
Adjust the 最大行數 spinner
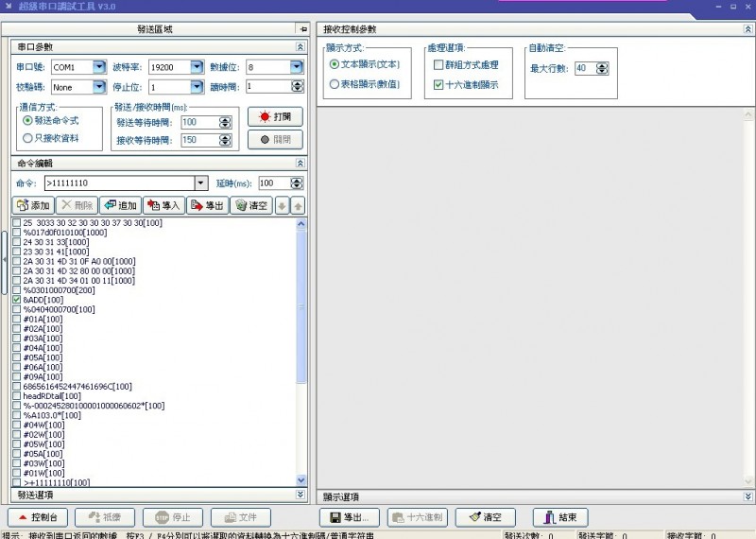602,68
